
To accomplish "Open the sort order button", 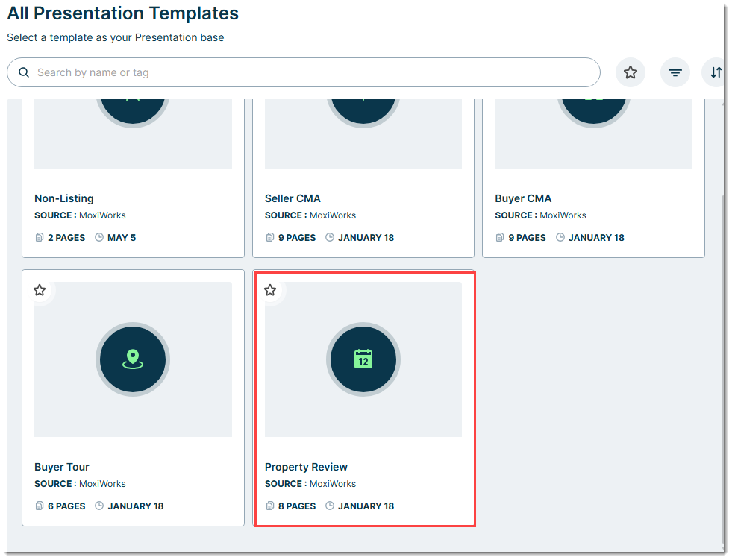I will [x=714, y=72].
